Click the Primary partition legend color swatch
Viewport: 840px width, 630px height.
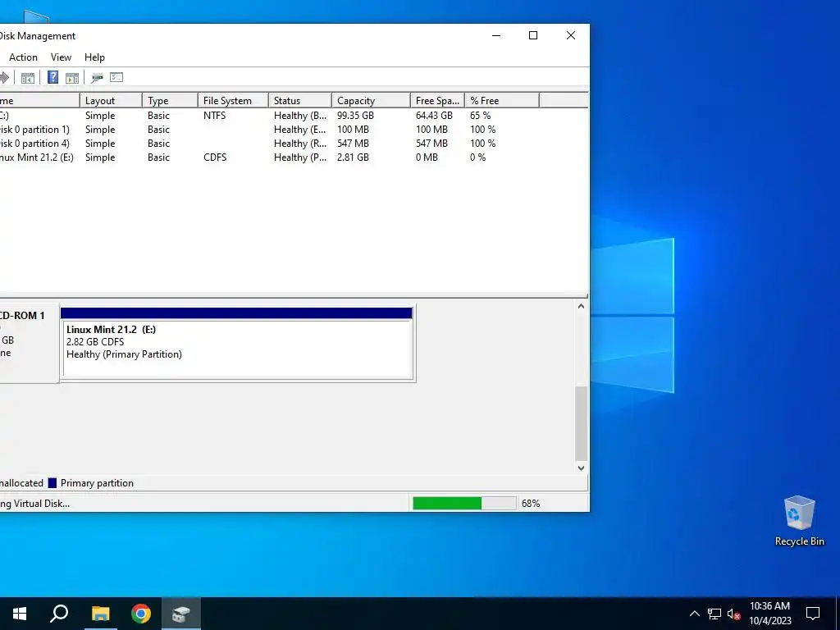point(52,483)
